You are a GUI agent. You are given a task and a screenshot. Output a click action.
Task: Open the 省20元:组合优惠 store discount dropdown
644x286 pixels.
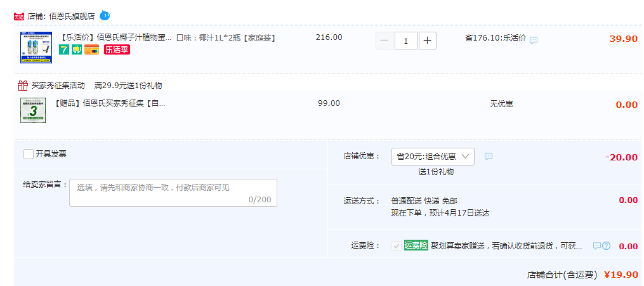433,157
